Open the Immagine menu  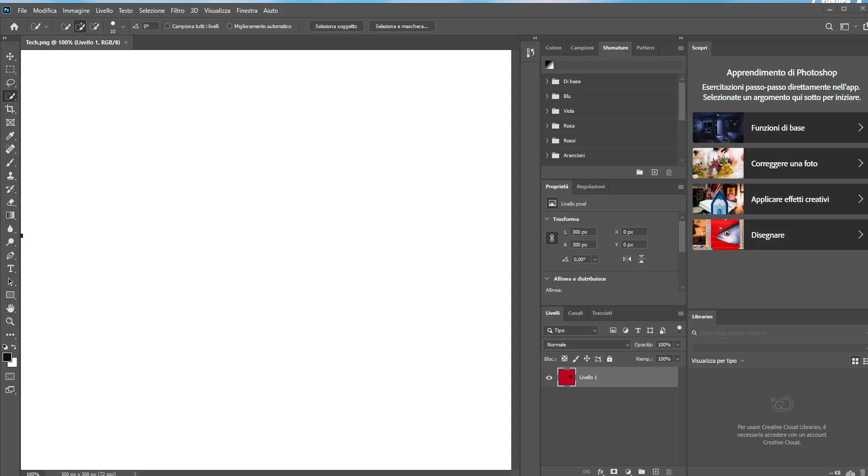tap(76, 11)
